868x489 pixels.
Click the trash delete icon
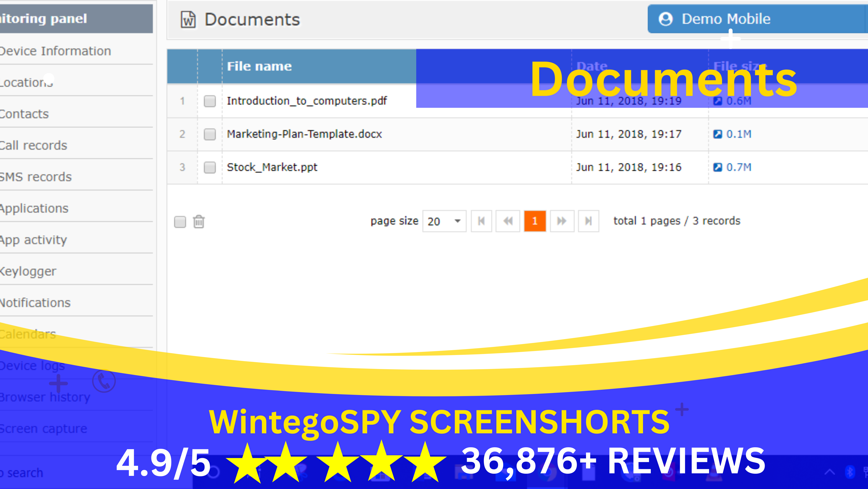click(x=199, y=221)
